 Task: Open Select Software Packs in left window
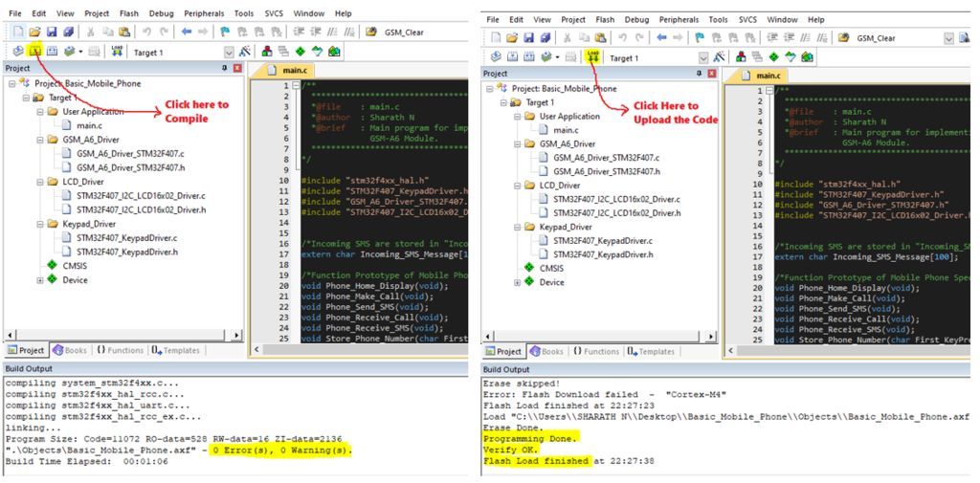pos(317,52)
